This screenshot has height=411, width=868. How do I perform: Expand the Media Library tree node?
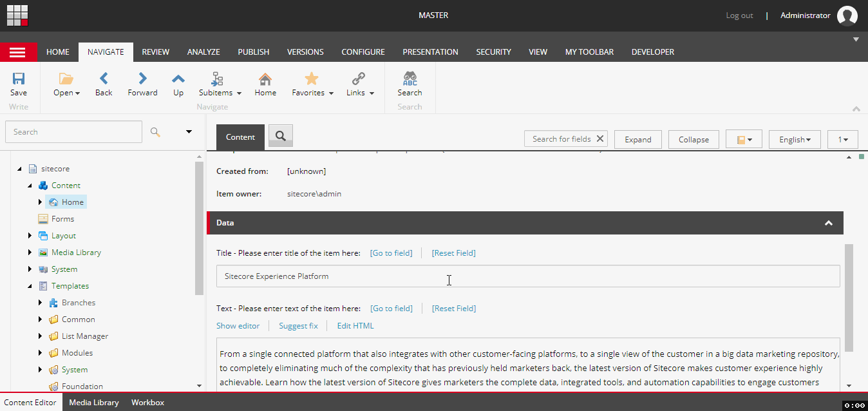pos(30,253)
